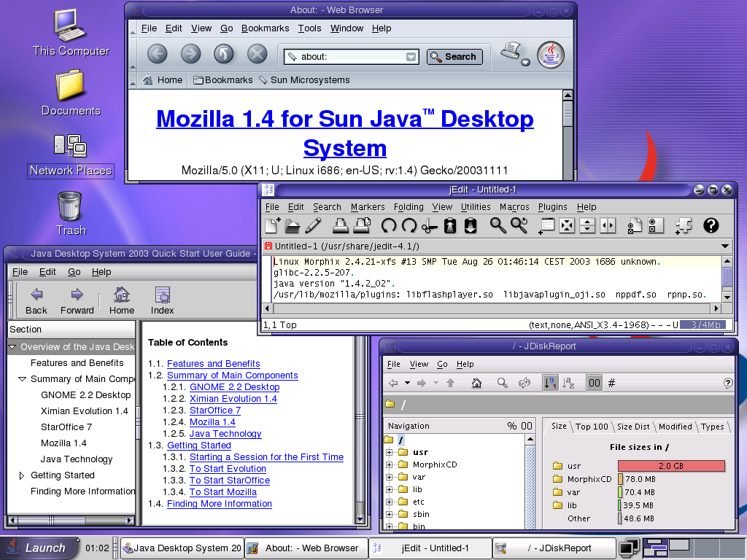Collapse the Overview of the Java Desktop section

coord(12,347)
